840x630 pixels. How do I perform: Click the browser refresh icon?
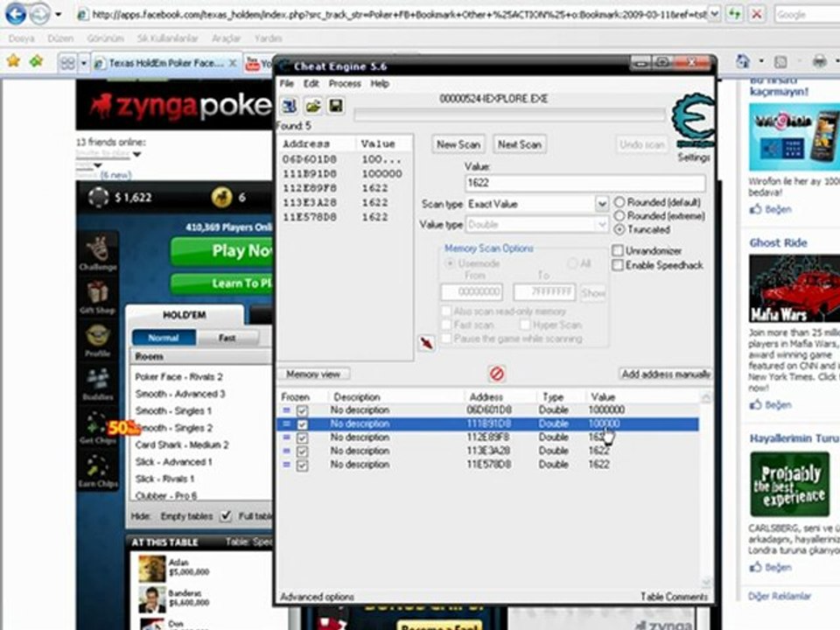(x=734, y=15)
